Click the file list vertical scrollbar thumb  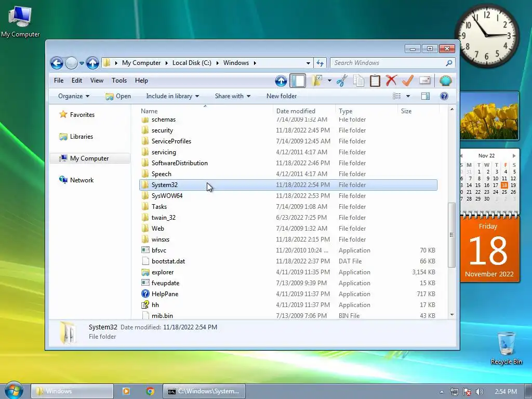(x=451, y=235)
